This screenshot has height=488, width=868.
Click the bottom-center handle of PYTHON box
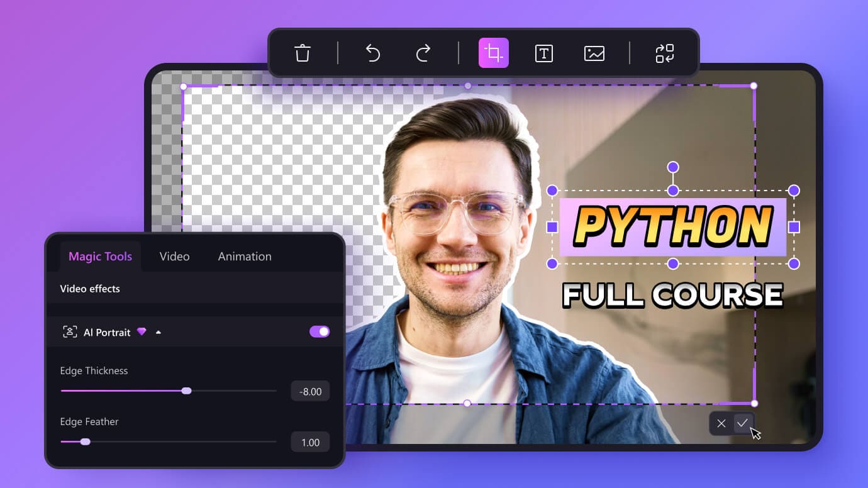673,263
